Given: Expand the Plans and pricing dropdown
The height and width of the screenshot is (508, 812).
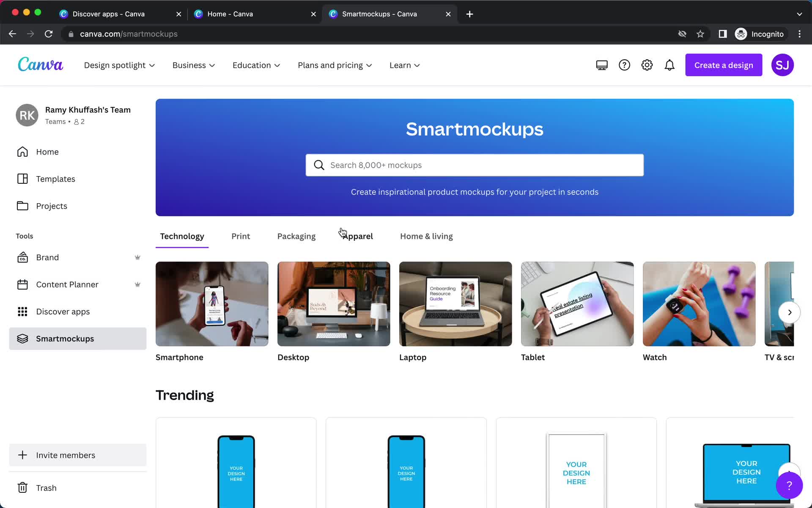Looking at the screenshot, I should coord(335,65).
